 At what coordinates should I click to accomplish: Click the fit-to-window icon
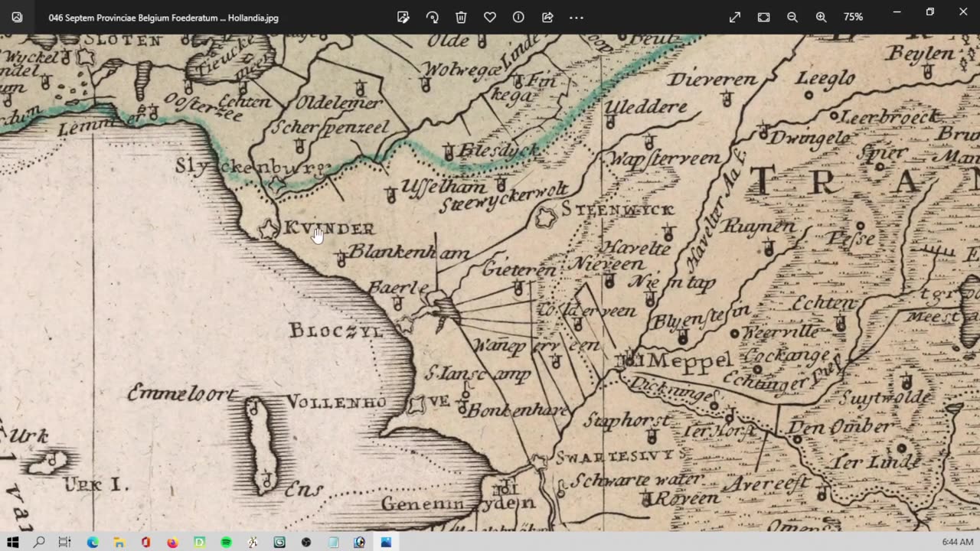[763, 17]
